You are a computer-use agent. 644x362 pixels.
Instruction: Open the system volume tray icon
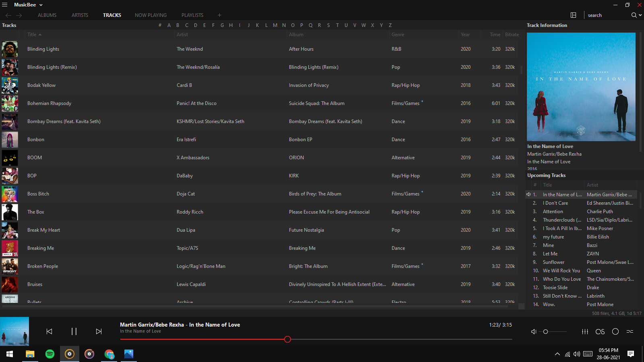tap(577, 354)
